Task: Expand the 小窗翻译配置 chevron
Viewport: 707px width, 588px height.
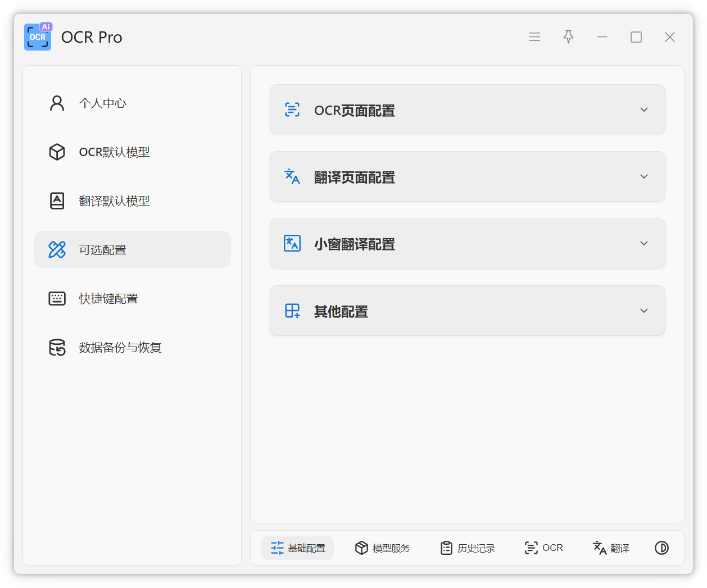Action: 644,243
